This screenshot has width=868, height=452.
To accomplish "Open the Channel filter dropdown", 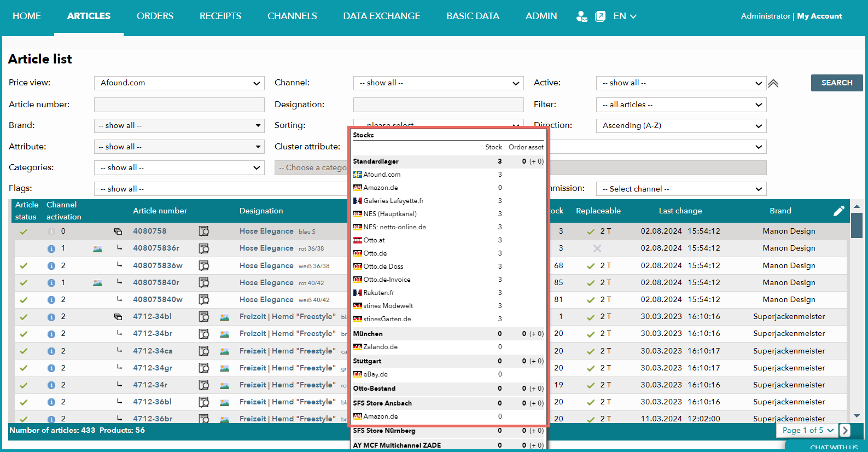I will pos(439,83).
